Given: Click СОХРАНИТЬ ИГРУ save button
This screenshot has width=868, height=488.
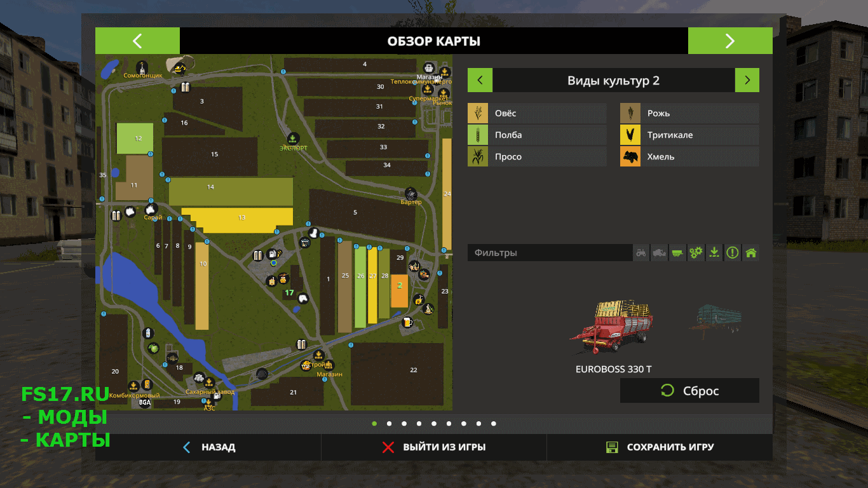Looking at the screenshot, I should pos(660,447).
